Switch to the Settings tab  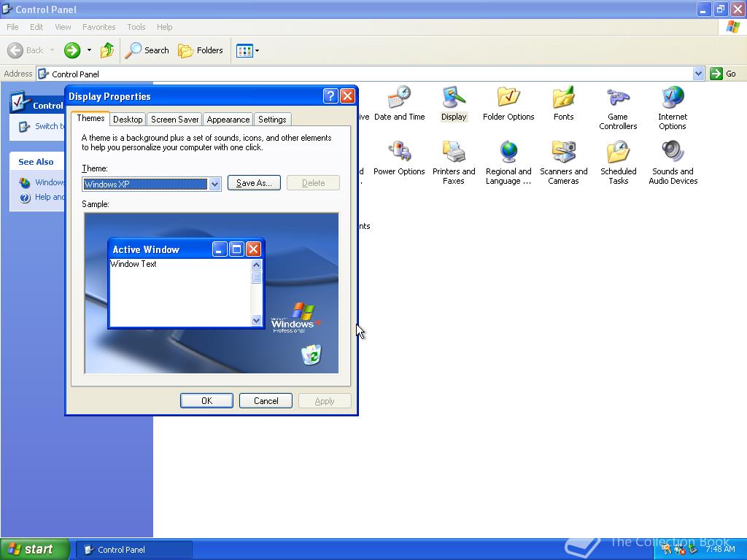pyautogui.click(x=272, y=120)
